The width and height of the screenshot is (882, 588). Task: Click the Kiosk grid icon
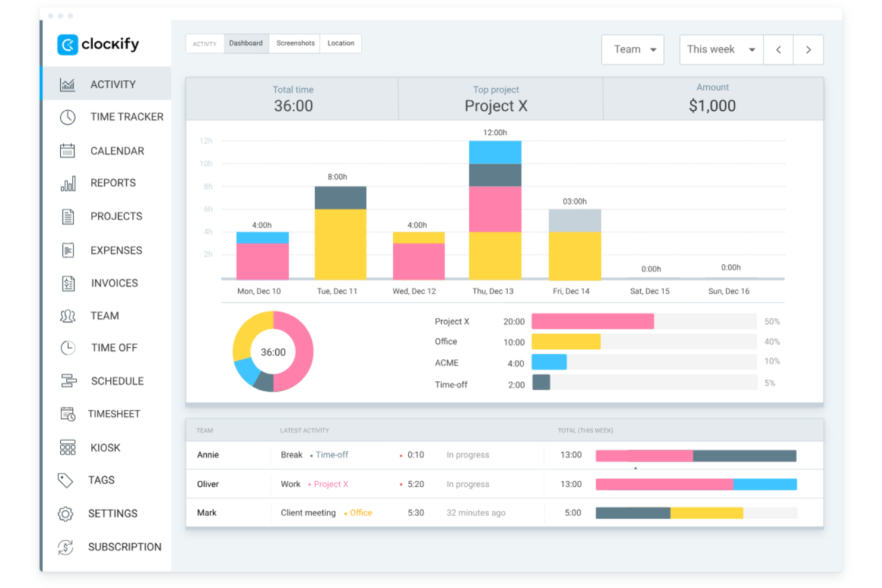click(x=67, y=448)
